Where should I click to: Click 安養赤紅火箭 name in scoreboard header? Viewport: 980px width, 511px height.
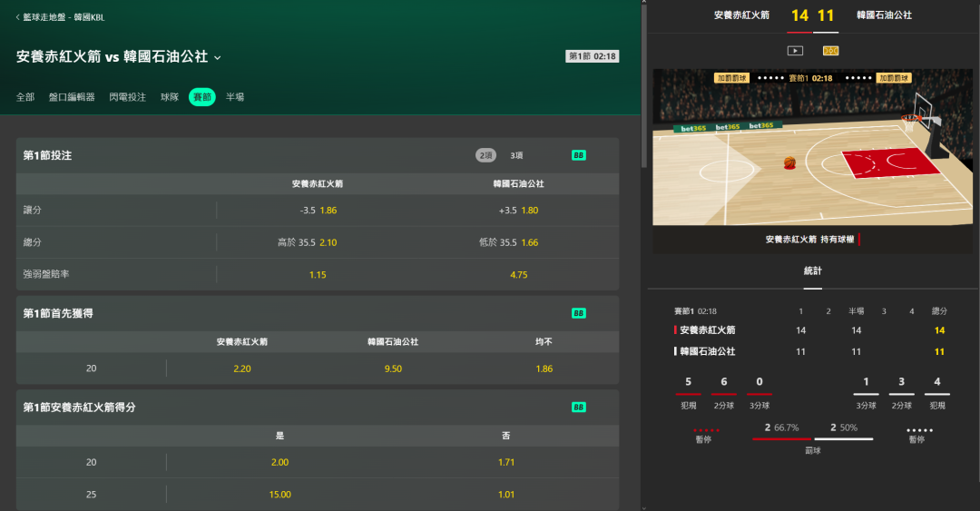742,15
